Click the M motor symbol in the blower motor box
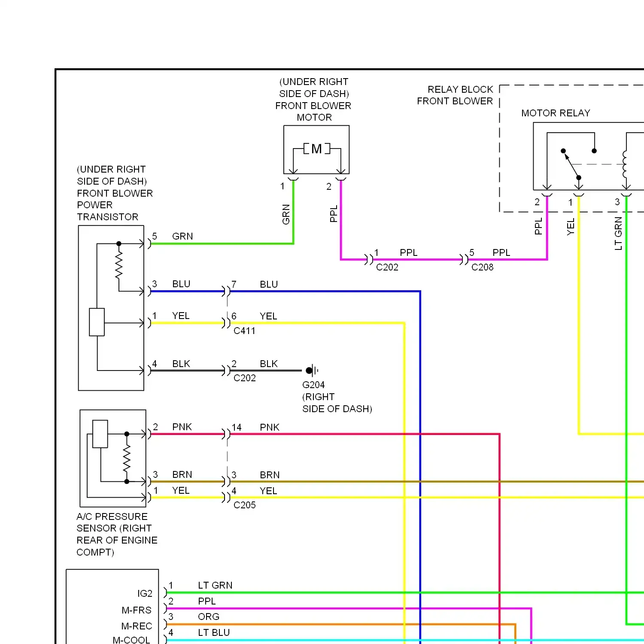The width and height of the screenshot is (644, 644). tap(316, 149)
